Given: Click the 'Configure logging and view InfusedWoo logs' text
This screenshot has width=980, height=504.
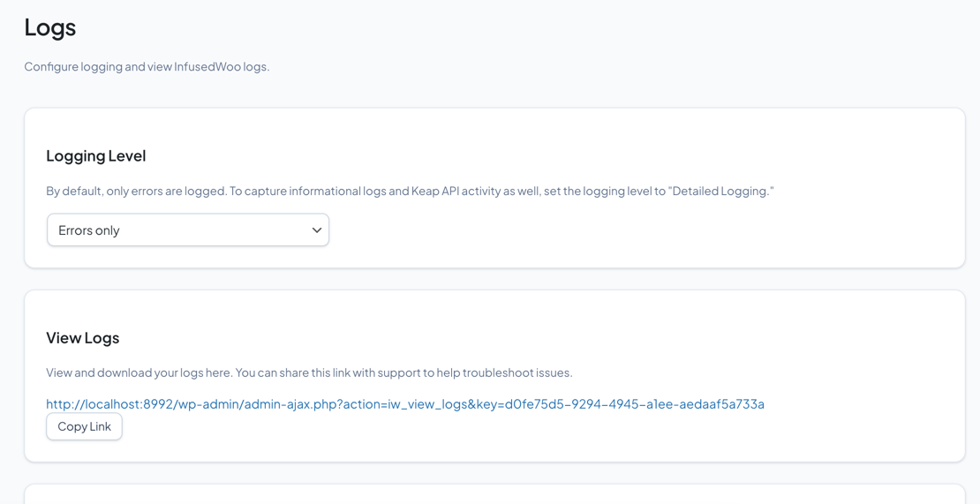Looking at the screenshot, I should (147, 67).
